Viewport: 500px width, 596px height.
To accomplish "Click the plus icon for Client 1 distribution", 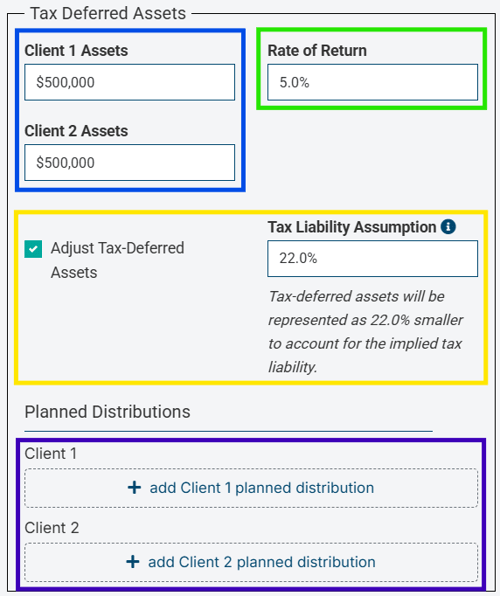I will [x=134, y=488].
